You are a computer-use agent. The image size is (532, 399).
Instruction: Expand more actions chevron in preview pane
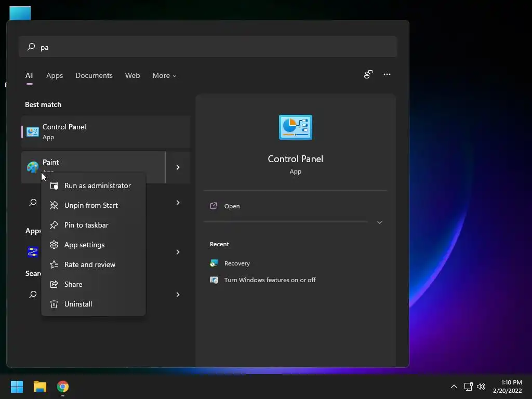pyautogui.click(x=380, y=222)
